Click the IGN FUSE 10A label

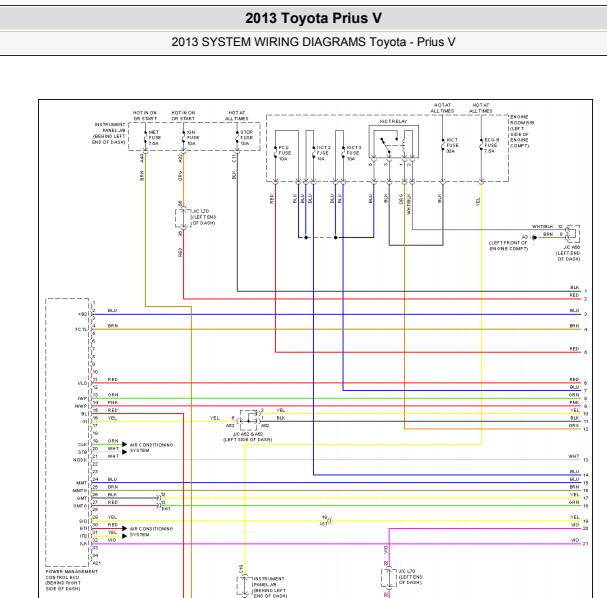pos(193,138)
